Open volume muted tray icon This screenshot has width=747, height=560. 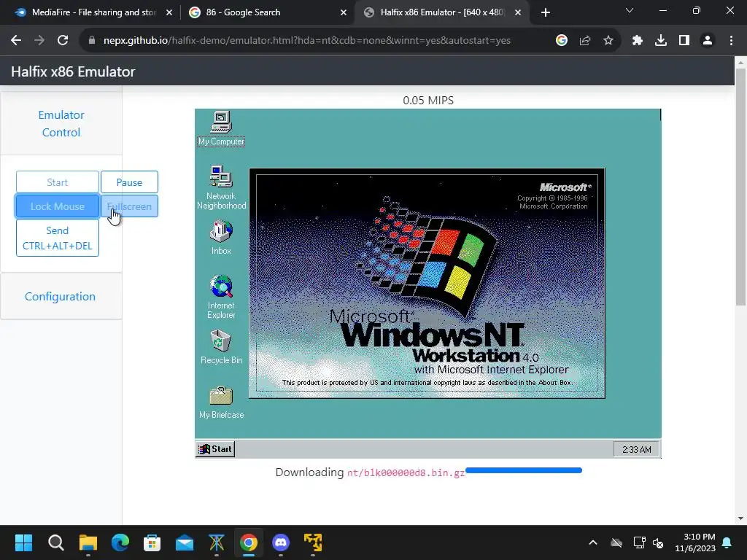coord(658,542)
